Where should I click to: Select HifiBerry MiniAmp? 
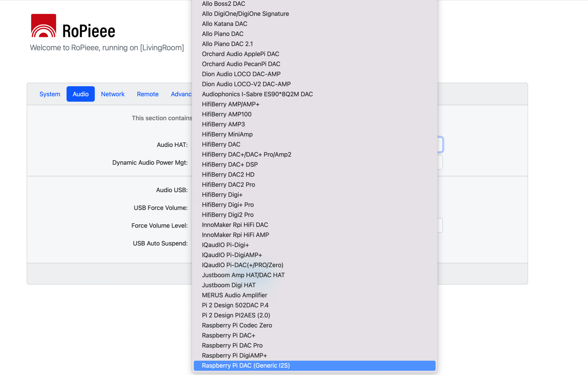coord(315,134)
